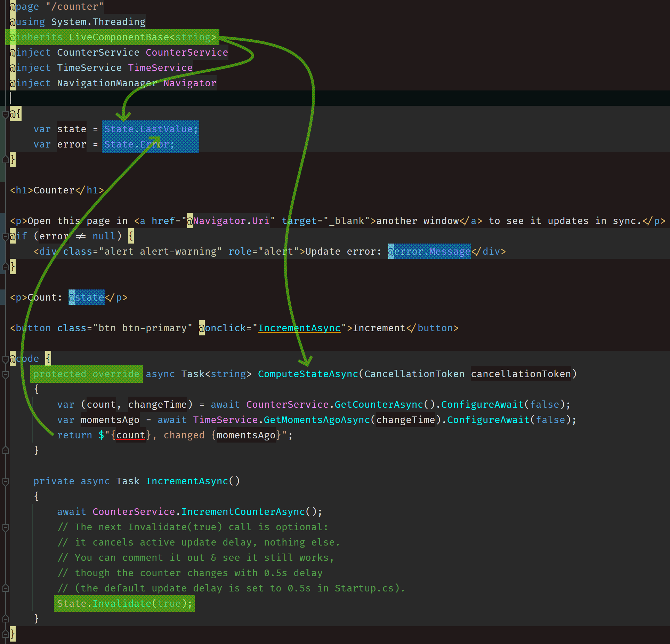This screenshot has width=670, height=644.
Task: Collapse the @code block fold marker
Action: (5, 359)
